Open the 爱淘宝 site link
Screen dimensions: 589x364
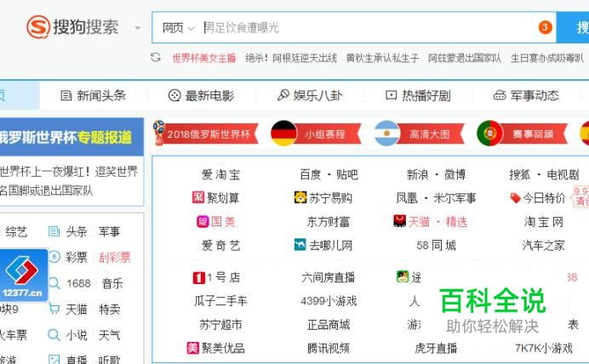[x=220, y=174]
